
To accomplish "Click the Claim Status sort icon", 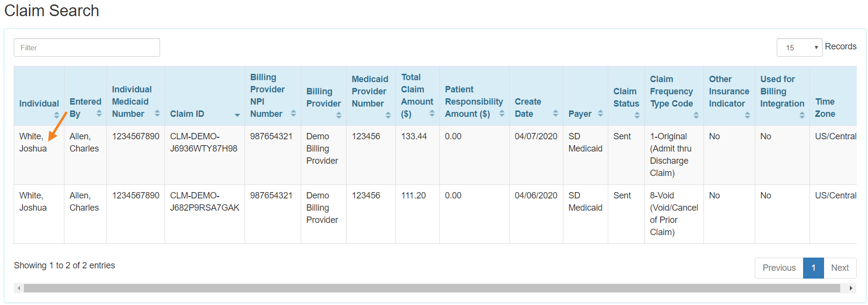I will [637, 115].
